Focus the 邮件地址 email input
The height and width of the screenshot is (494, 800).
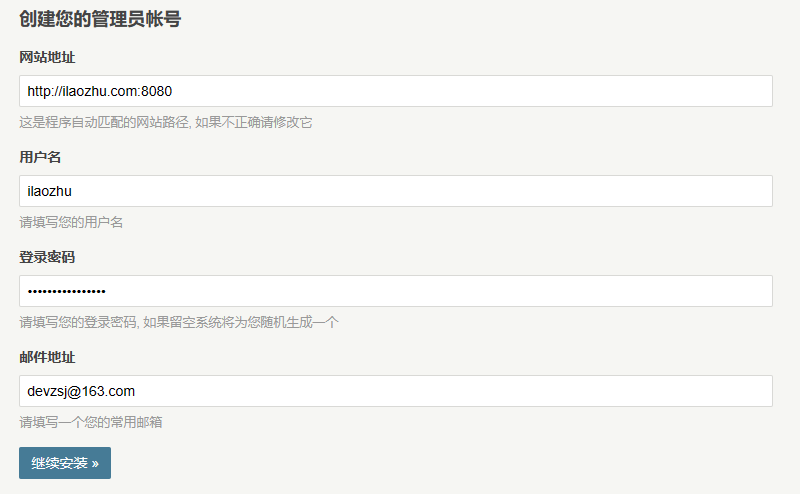pos(396,391)
